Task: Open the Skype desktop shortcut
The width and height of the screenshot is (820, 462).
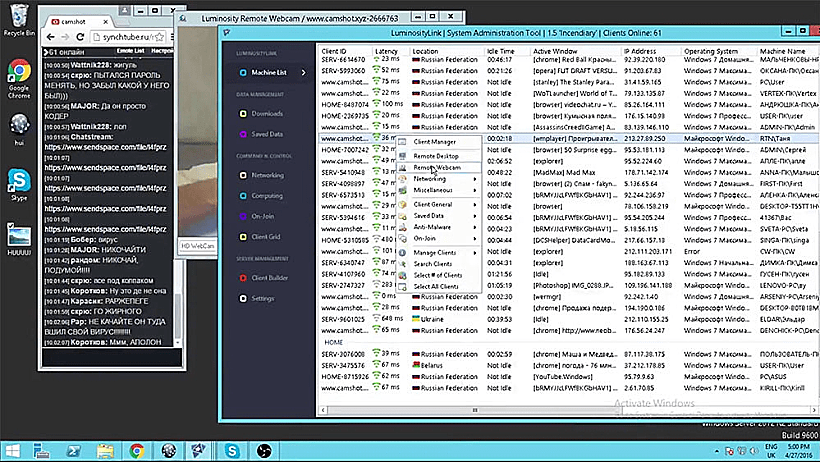Action: [x=18, y=181]
